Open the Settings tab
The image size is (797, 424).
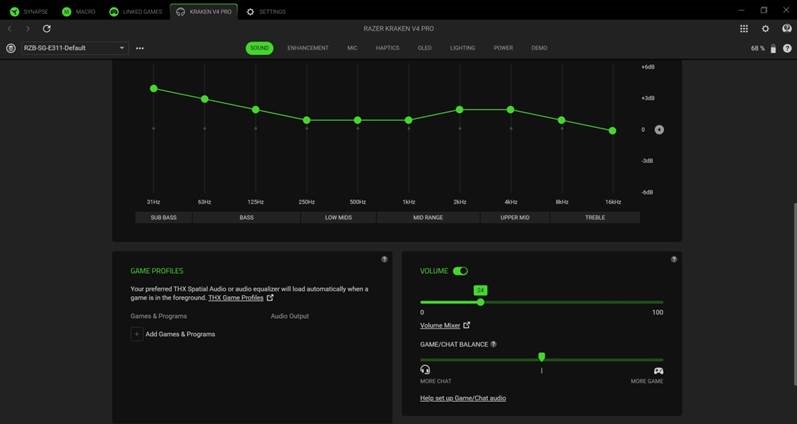266,11
